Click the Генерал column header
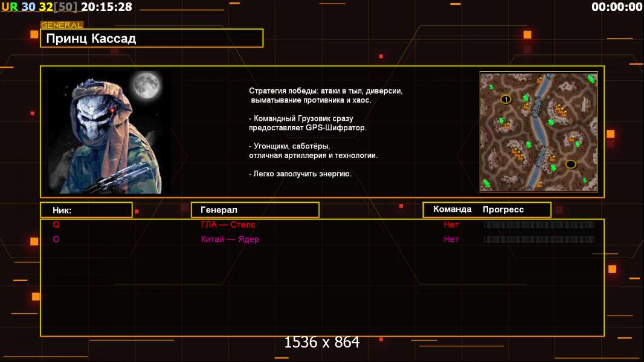644x362 pixels. [255, 210]
